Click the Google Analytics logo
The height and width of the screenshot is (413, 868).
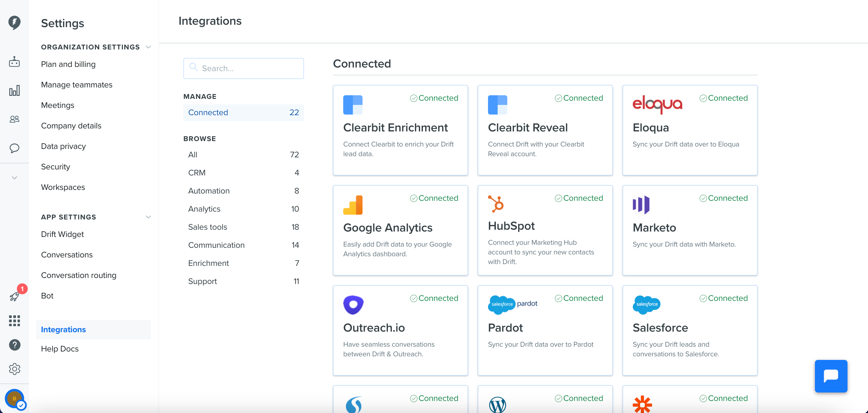coord(353,205)
